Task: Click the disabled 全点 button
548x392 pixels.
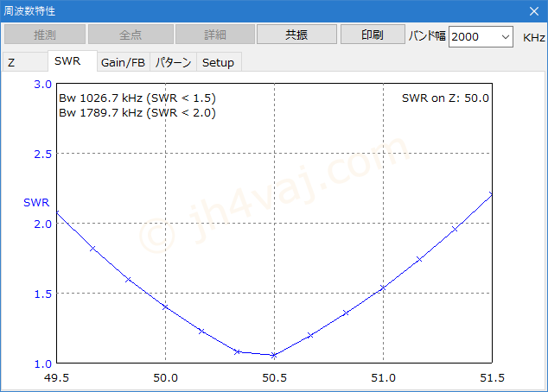Action: pyautogui.click(x=131, y=35)
